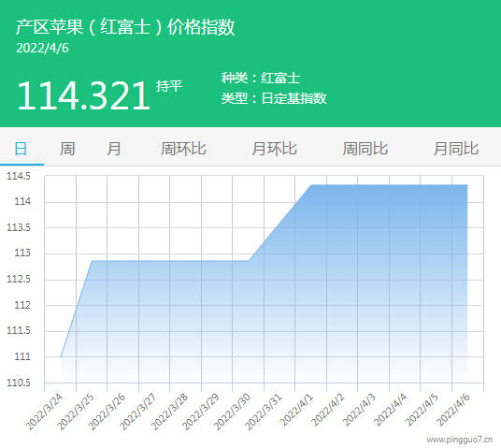Image resolution: width=501 pixels, height=448 pixels.
Task: Switch to the 周 weekly tab
Action: pyautogui.click(x=67, y=149)
